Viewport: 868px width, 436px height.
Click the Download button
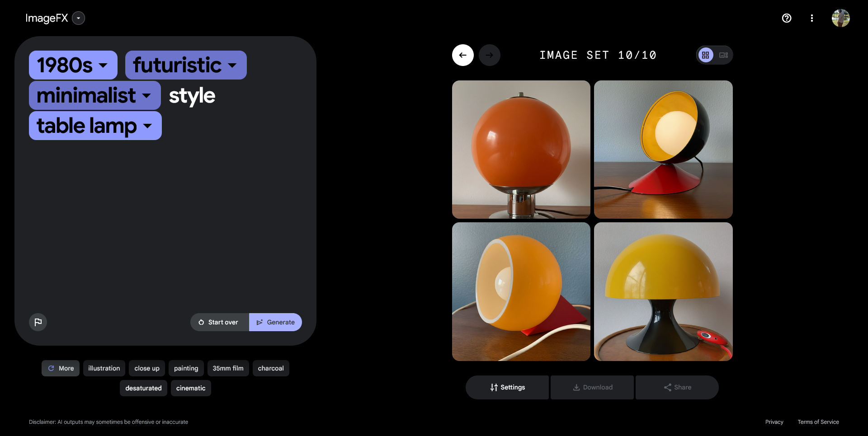click(x=592, y=387)
